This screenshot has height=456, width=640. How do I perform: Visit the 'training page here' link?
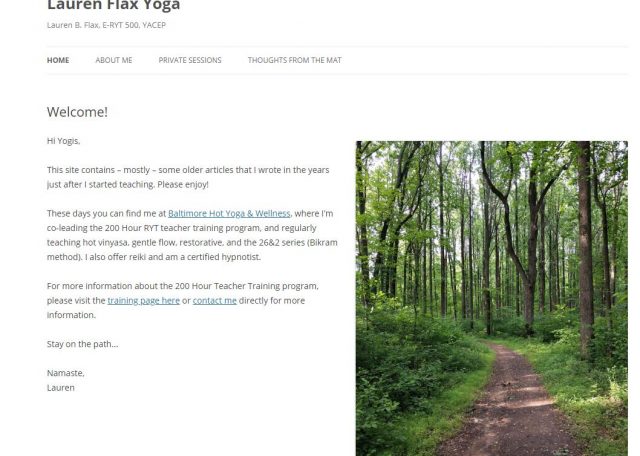(144, 300)
